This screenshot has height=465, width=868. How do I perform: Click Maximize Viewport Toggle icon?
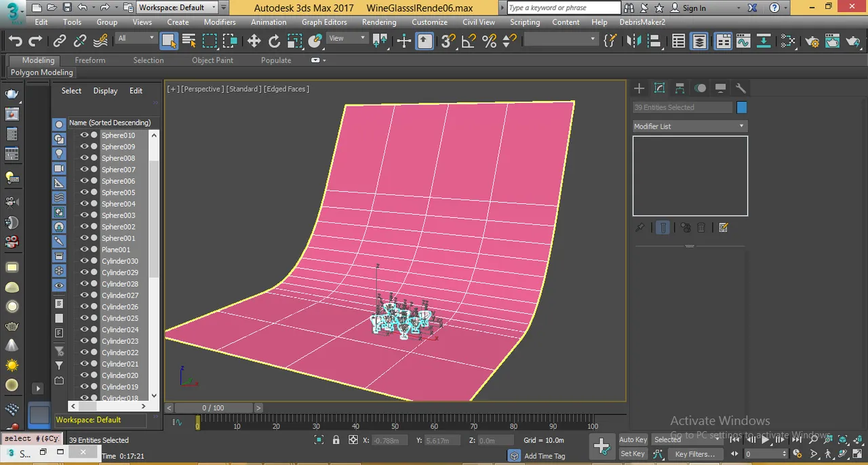tap(856, 454)
